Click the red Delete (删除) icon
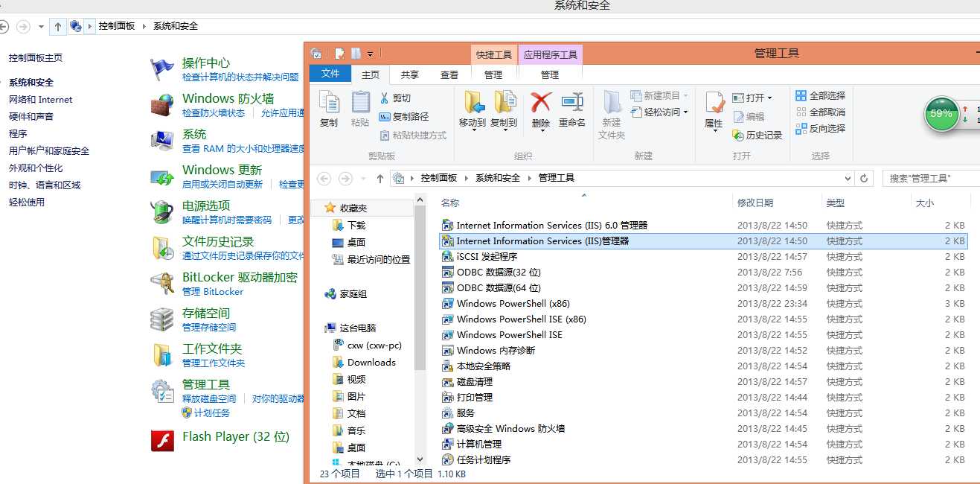The width and height of the screenshot is (980, 484). [541, 103]
